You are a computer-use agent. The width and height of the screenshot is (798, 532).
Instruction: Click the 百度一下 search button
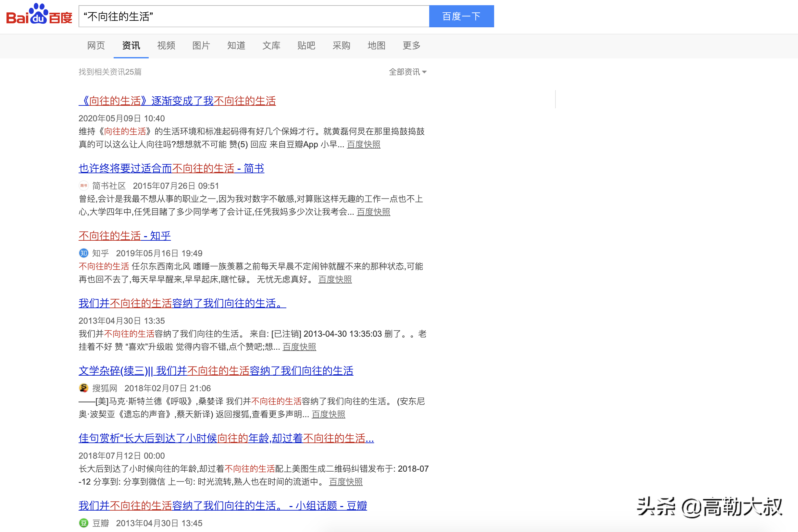coord(461,16)
